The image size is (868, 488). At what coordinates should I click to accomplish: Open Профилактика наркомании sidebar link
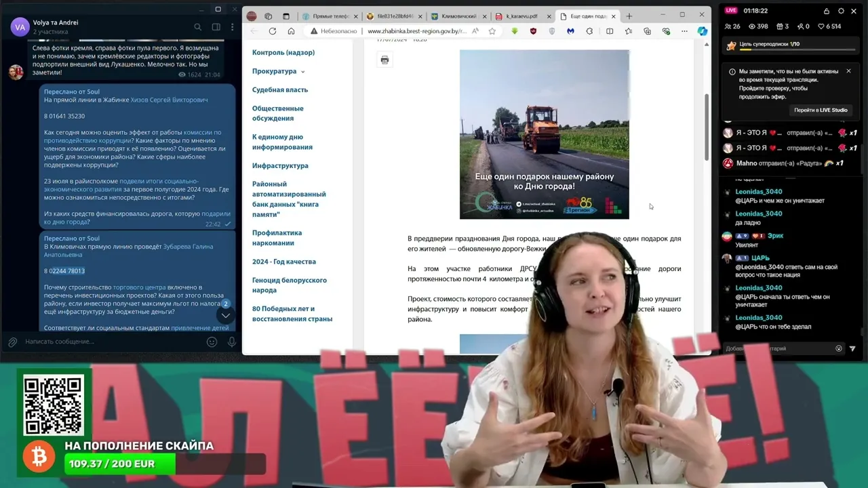click(x=277, y=238)
